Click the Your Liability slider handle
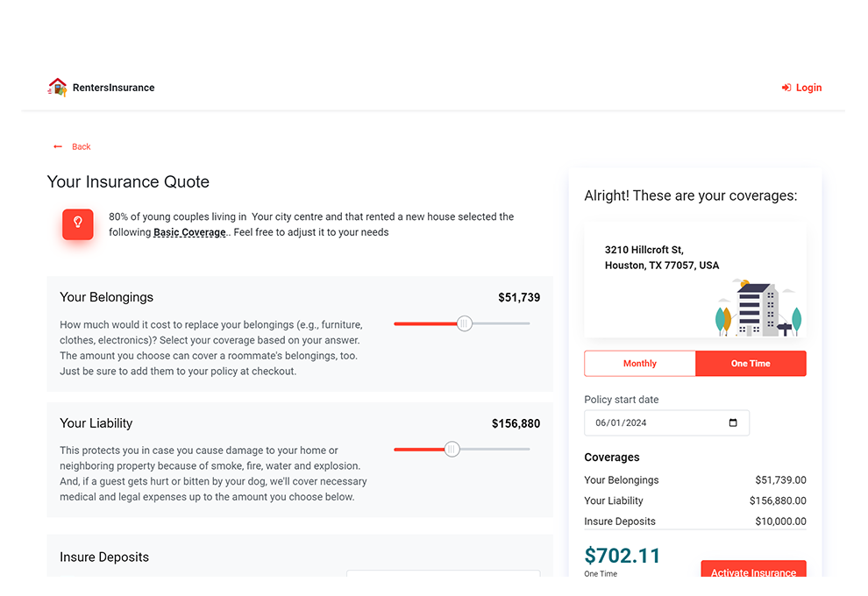The height and width of the screenshot is (596, 868). tap(452, 450)
